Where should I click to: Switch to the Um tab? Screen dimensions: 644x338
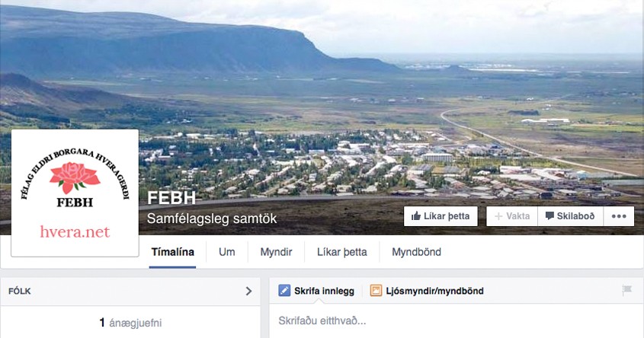coord(226,252)
